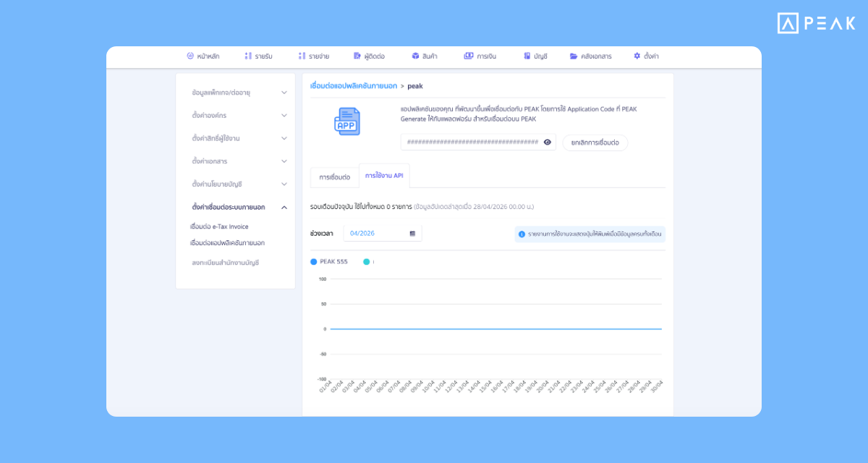Screen dimensions: 868x463
Task: Open the date picker calendar icon beside 04/2026
Action: click(411, 234)
